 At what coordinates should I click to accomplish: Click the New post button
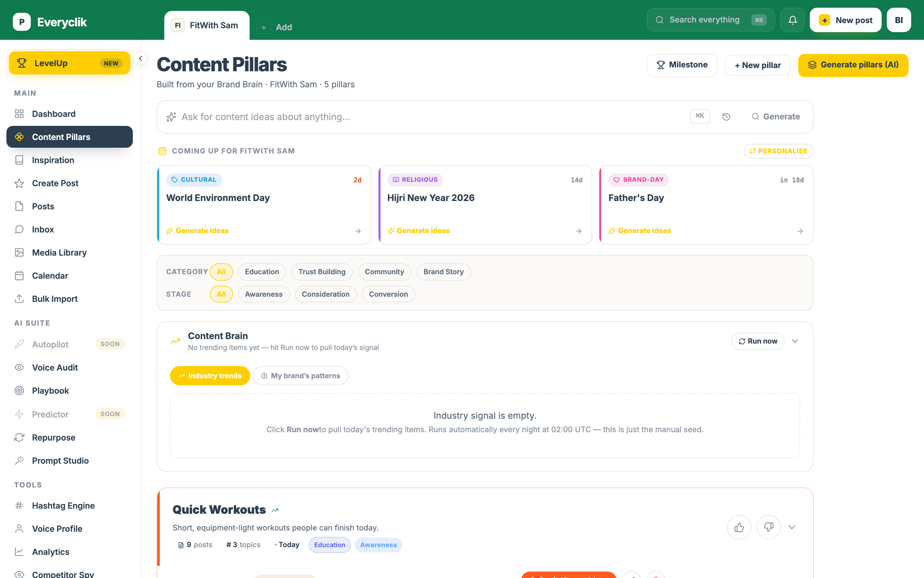click(x=845, y=20)
